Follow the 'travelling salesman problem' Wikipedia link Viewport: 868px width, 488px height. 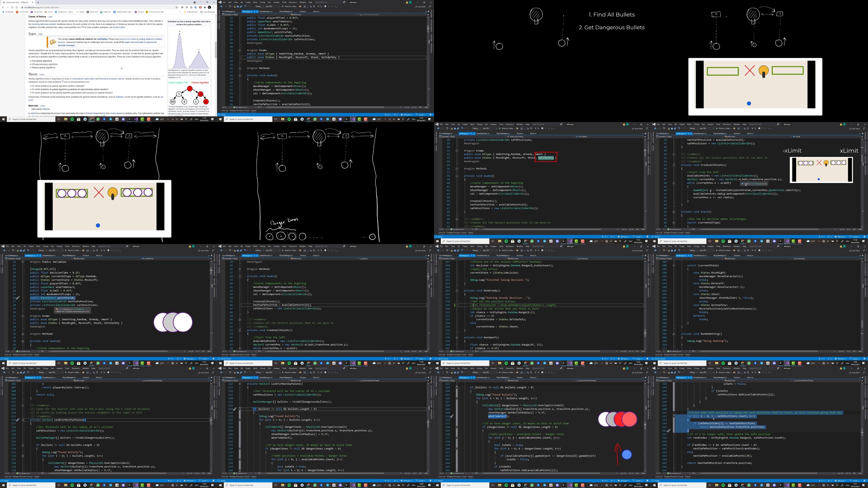coord(44,24)
